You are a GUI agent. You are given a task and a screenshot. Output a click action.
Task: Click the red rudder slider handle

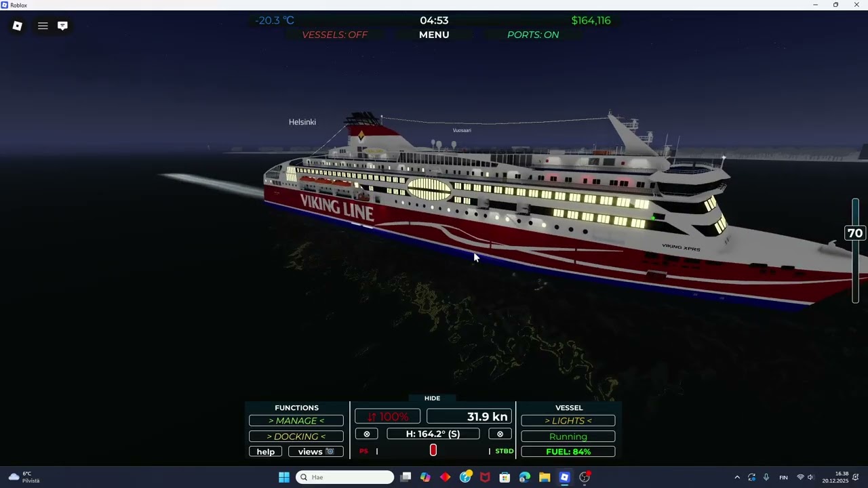[433, 450]
